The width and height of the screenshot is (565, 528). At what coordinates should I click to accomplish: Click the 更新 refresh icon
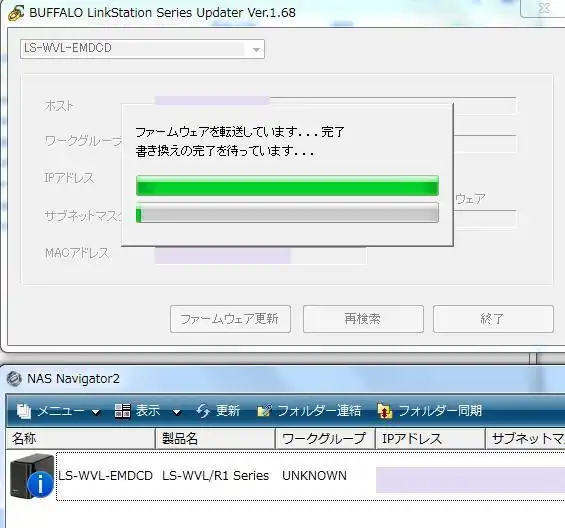coord(203,411)
